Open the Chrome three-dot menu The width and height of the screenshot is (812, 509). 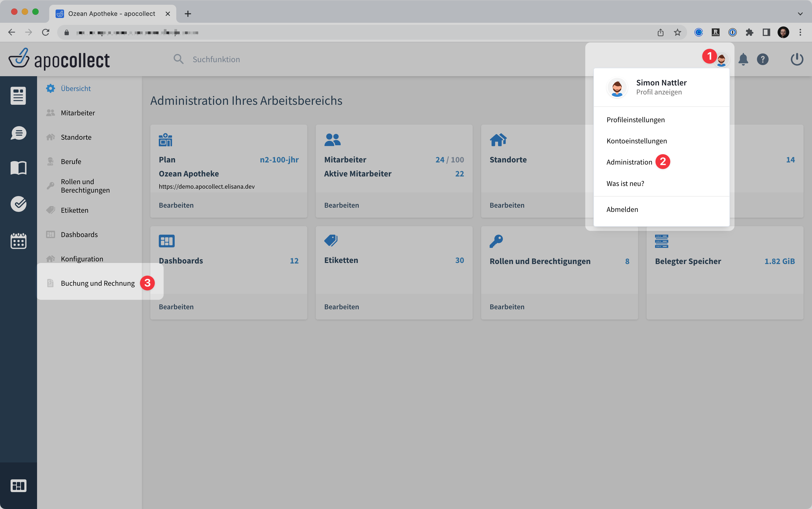(800, 32)
